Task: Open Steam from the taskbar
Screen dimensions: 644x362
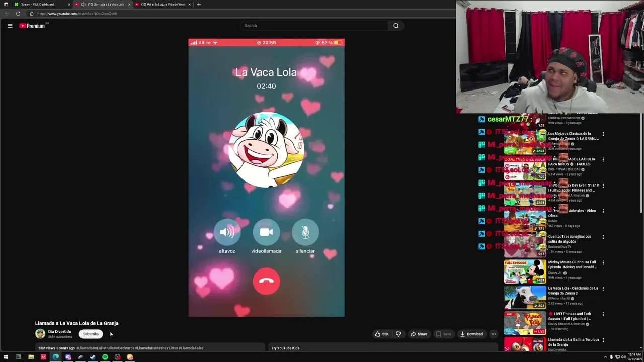Action: click(93, 357)
